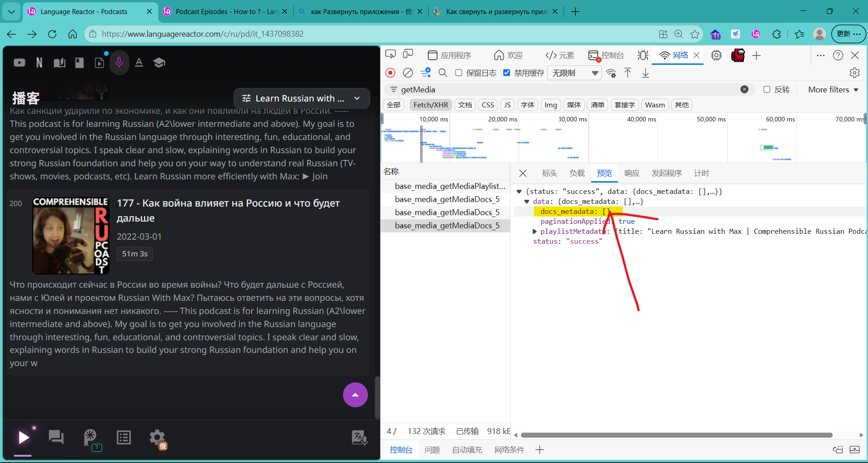Open the video file icon
Screen dimensions: 868x463
point(100,63)
